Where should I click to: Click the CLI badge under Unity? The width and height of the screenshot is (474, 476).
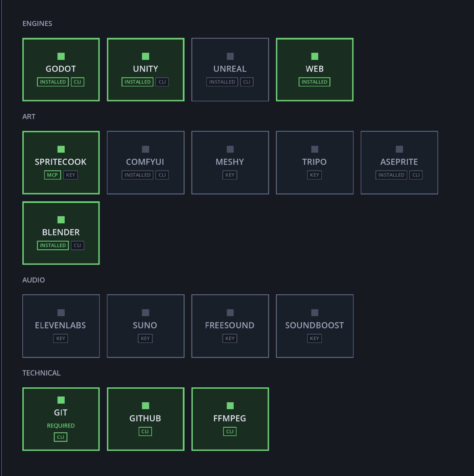click(x=162, y=82)
